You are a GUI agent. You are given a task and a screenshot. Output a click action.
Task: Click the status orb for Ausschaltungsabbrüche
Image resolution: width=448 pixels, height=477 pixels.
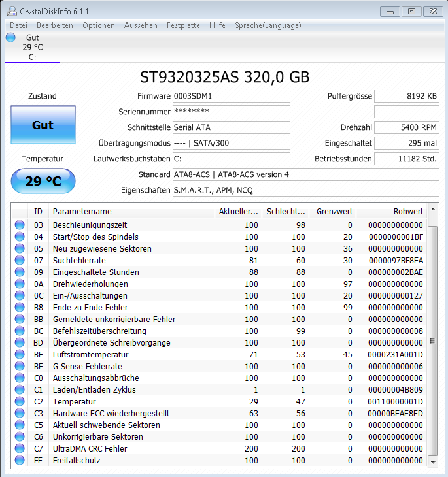click(20, 378)
